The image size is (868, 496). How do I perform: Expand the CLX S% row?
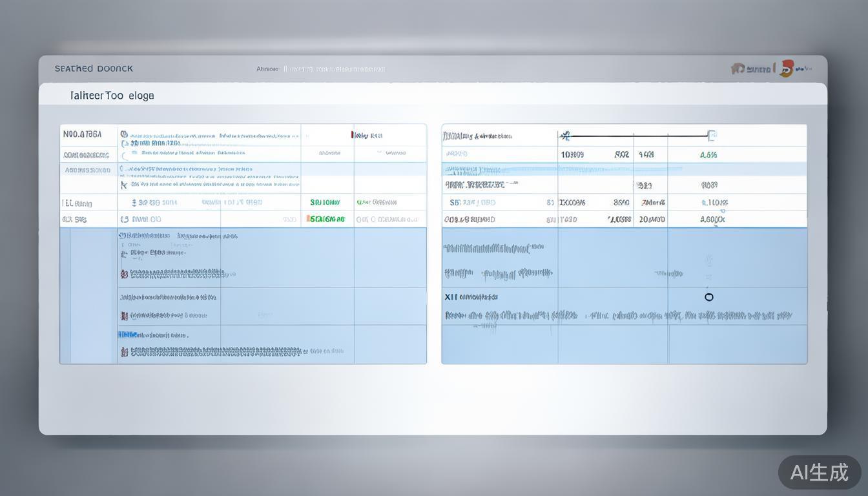pyautogui.click(x=74, y=220)
